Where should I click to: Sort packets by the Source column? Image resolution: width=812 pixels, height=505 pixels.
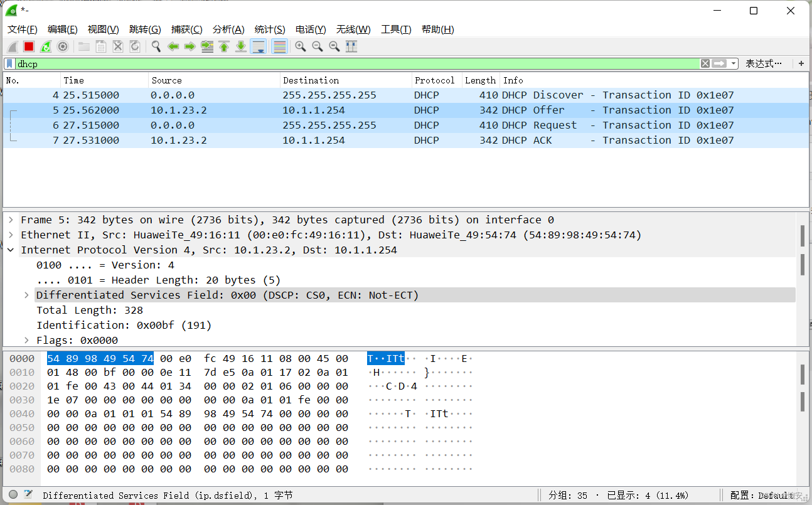point(215,80)
